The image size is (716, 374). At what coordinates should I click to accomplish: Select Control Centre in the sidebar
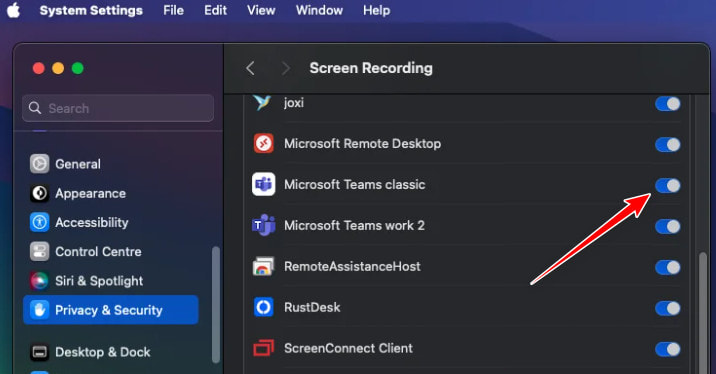(111, 252)
